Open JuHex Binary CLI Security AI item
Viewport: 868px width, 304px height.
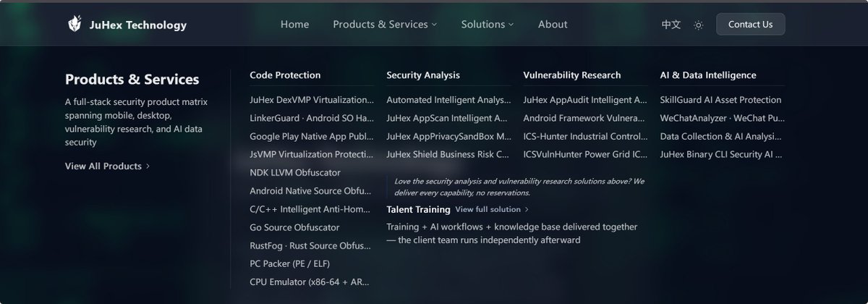(x=721, y=154)
